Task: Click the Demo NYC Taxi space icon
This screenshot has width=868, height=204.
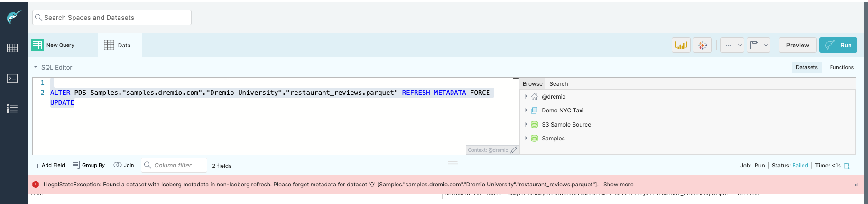Action: coord(534,111)
